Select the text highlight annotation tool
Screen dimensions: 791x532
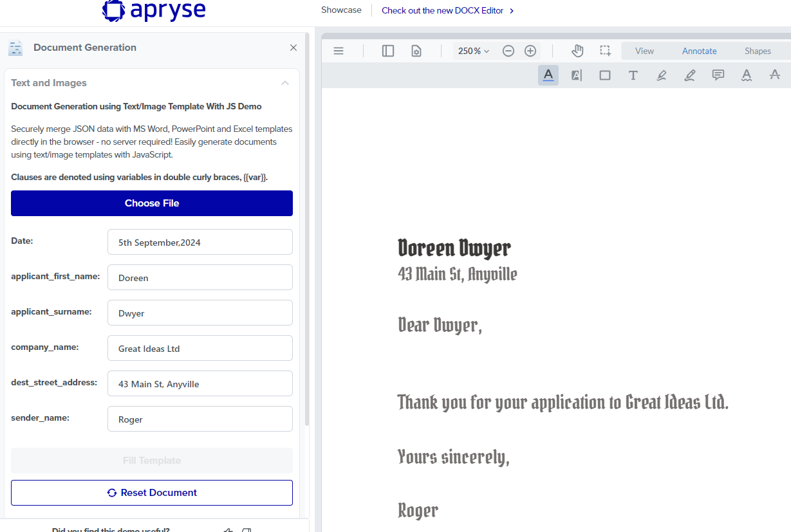[548, 75]
